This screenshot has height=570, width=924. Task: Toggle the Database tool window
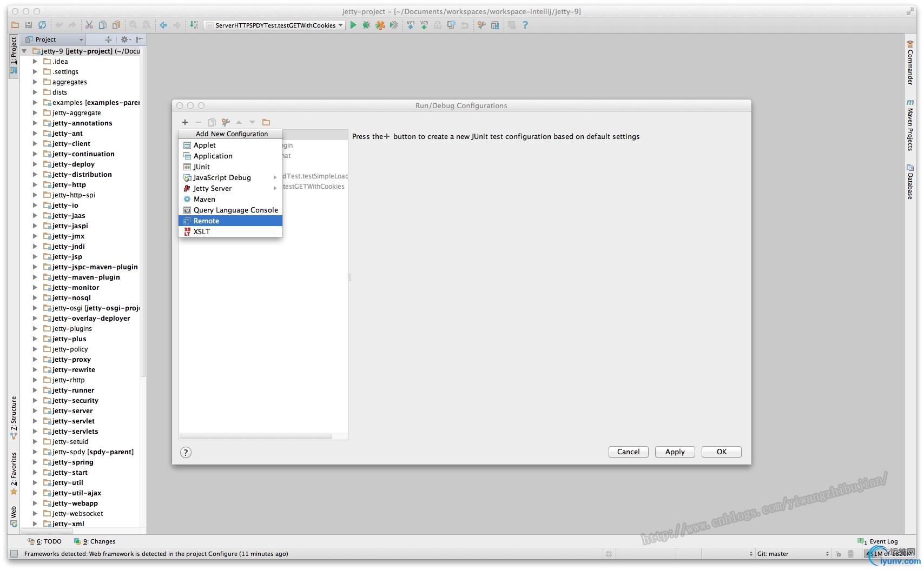pyautogui.click(x=910, y=182)
